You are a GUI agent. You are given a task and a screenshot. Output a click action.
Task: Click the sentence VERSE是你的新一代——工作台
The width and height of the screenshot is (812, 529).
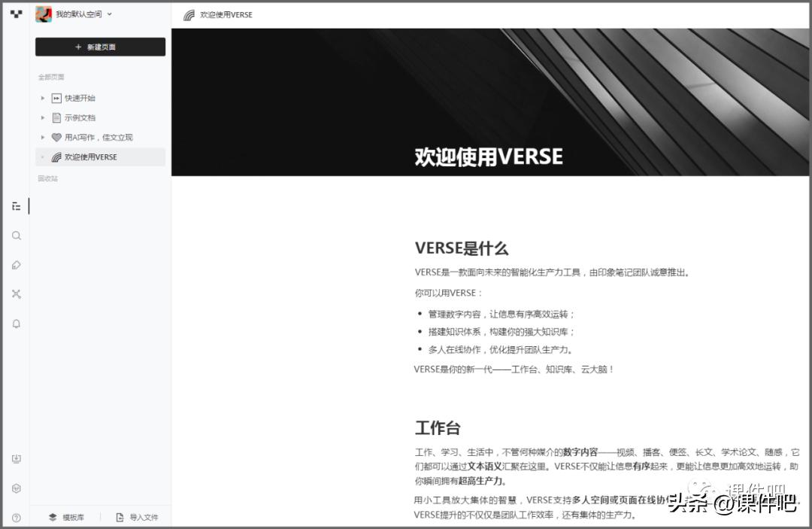[514, 369]
